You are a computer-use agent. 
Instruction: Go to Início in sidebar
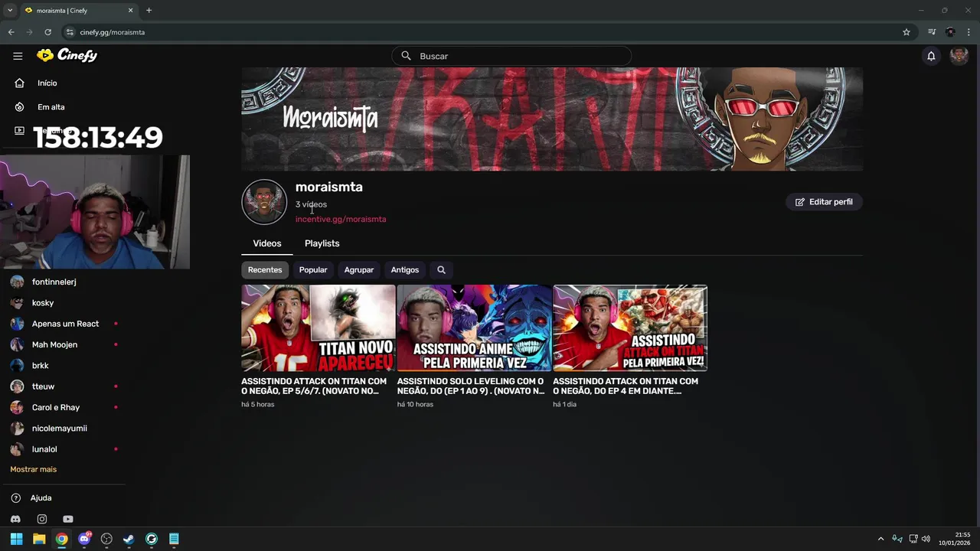47,83
